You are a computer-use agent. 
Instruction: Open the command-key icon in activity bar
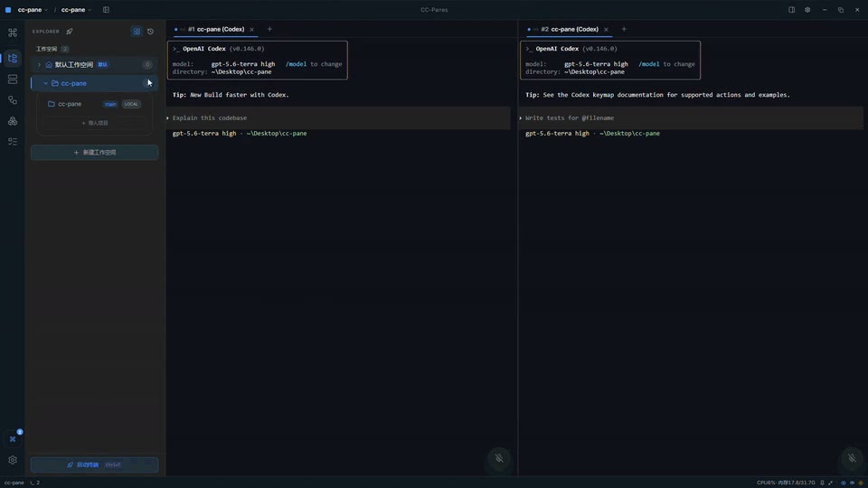coord(12,33)
